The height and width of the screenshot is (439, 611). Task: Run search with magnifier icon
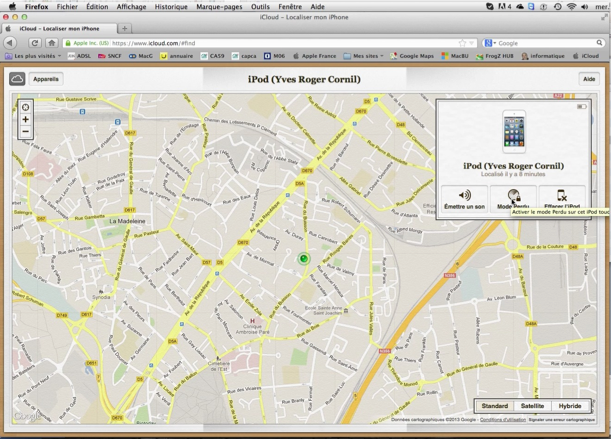click(x=599, y=43)
